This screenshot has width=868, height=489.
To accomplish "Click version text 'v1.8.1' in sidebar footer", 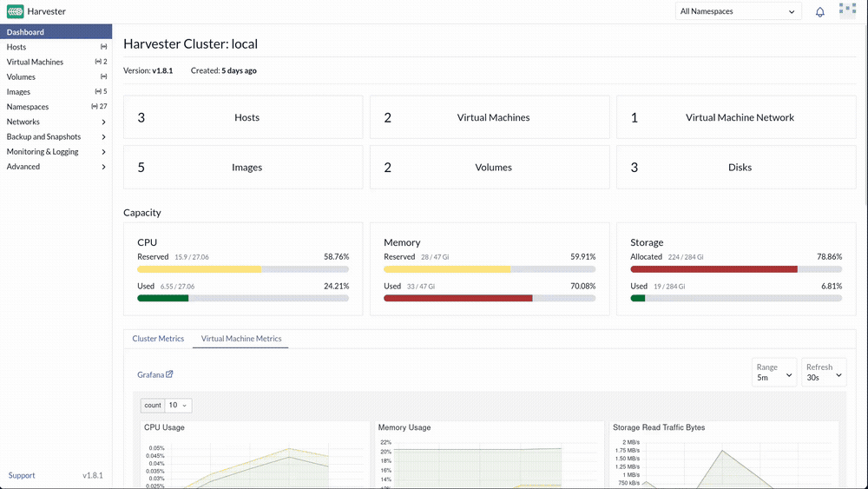I will pyautogui.click(x=93, y=475).
